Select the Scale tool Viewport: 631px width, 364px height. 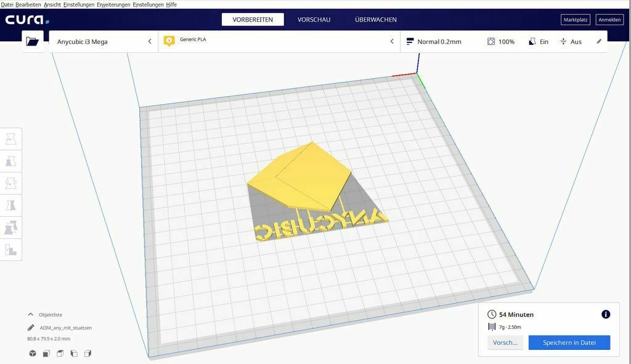pyautogui.click(x=11, y=161)
